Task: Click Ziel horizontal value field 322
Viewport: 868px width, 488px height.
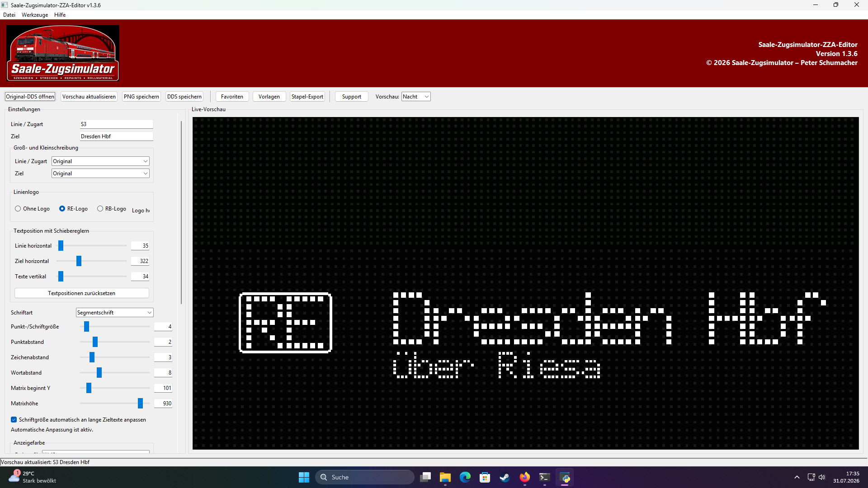Action: (140, 261)
